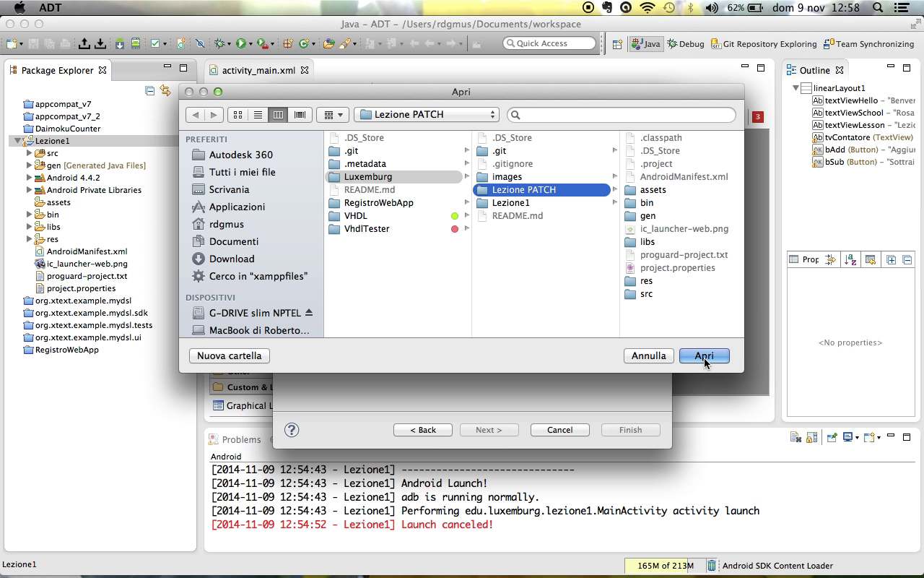Open Spotlight search in menu bar
Image resolution: width=924 pixels, height=578 pixels.
click(x=879, y=8)
